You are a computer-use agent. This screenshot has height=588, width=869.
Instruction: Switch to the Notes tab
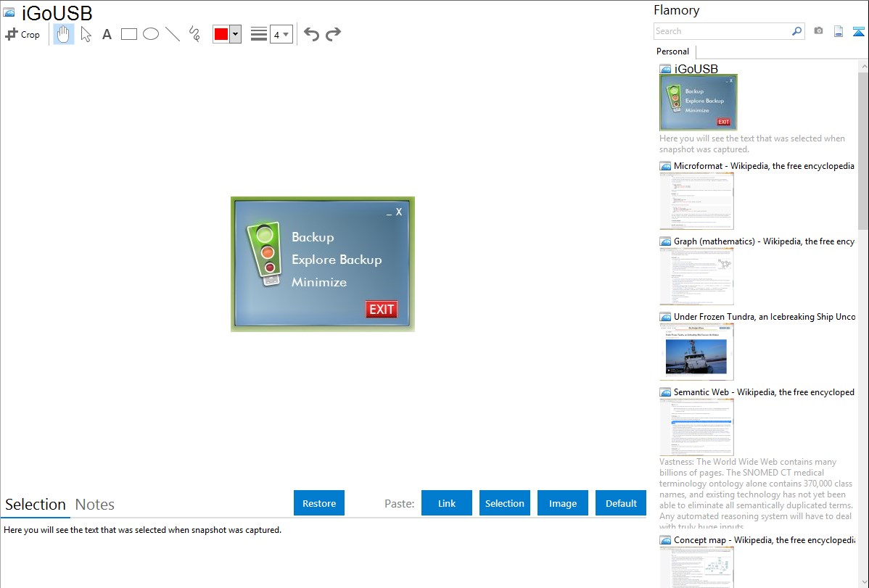(x=95, y=505)
